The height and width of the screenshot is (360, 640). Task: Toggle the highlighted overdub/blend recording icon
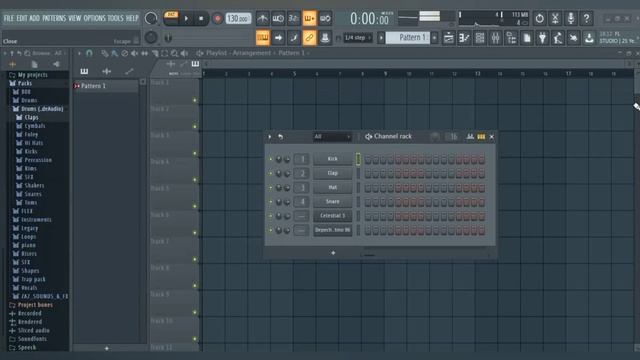[x=309, y=18]
